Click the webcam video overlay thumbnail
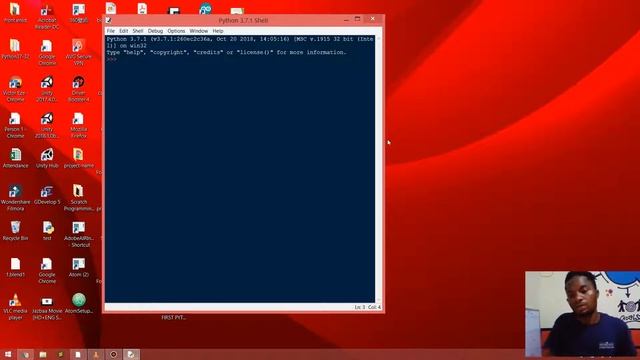The height and width of the screenshot is (360, 640). [582, 314]
